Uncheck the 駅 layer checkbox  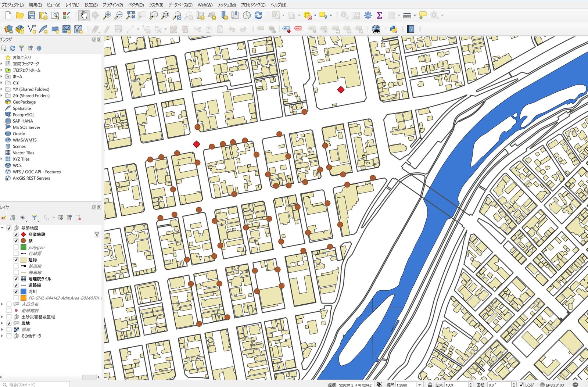coord(16,241)
